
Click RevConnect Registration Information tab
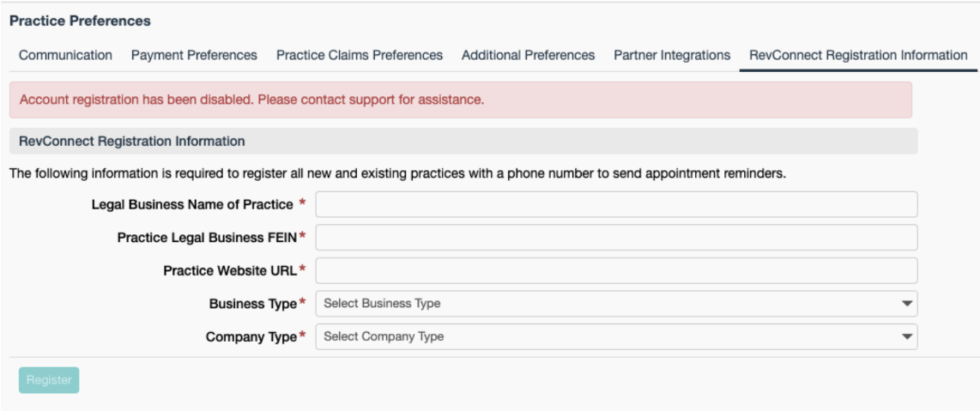click(x=858, y=55)
